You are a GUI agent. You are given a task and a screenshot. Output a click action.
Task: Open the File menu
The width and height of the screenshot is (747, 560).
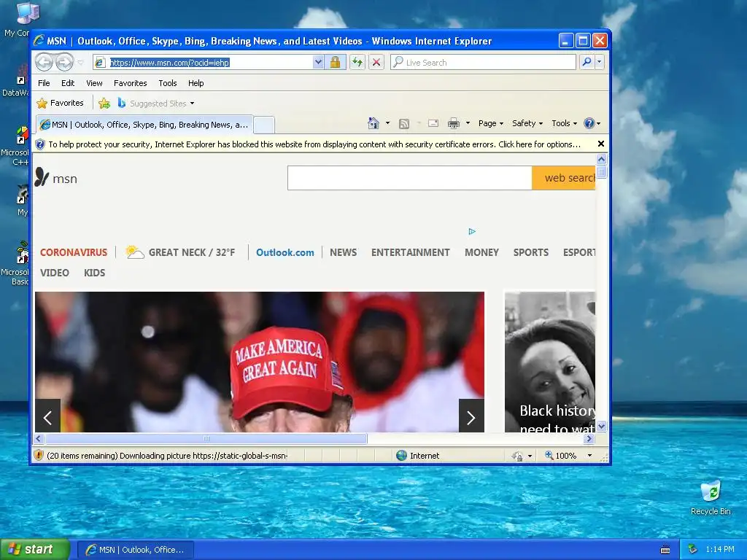click(x=44, y=83)
